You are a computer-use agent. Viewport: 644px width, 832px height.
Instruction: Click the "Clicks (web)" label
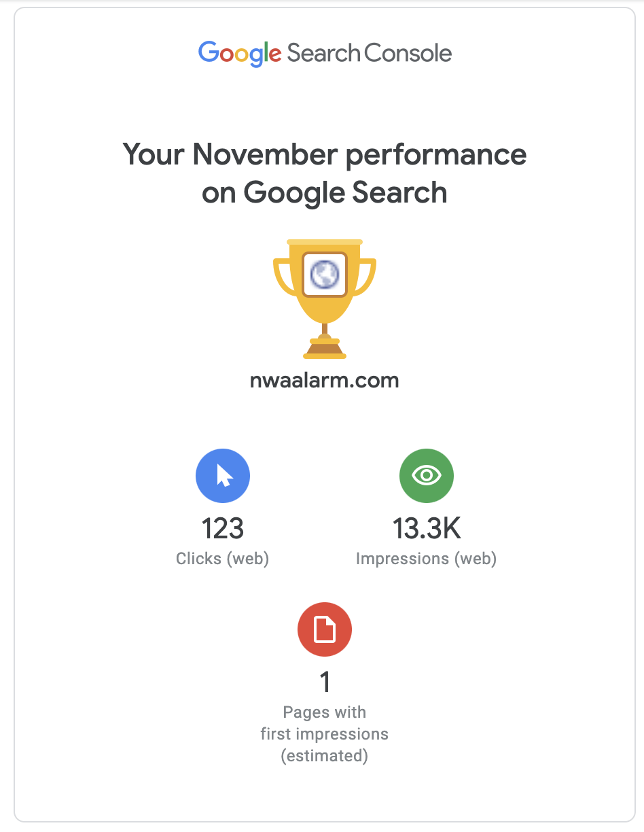223,559
